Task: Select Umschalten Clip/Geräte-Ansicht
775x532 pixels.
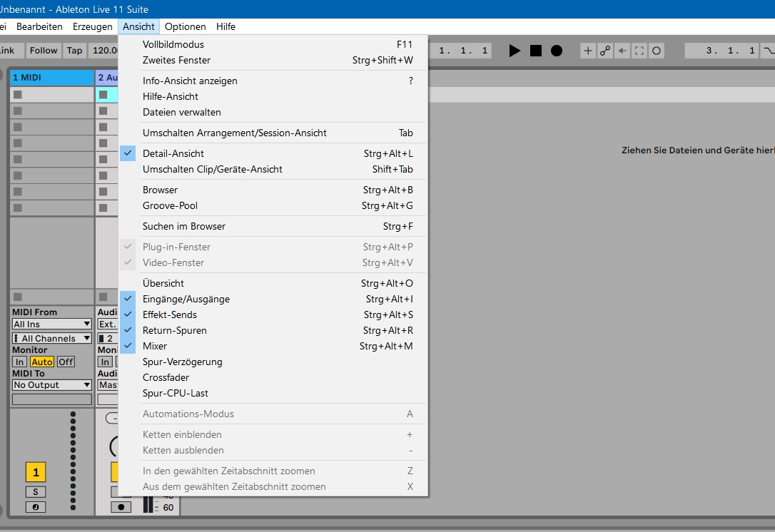Action: pyautogui.click(x=273, y=170)
